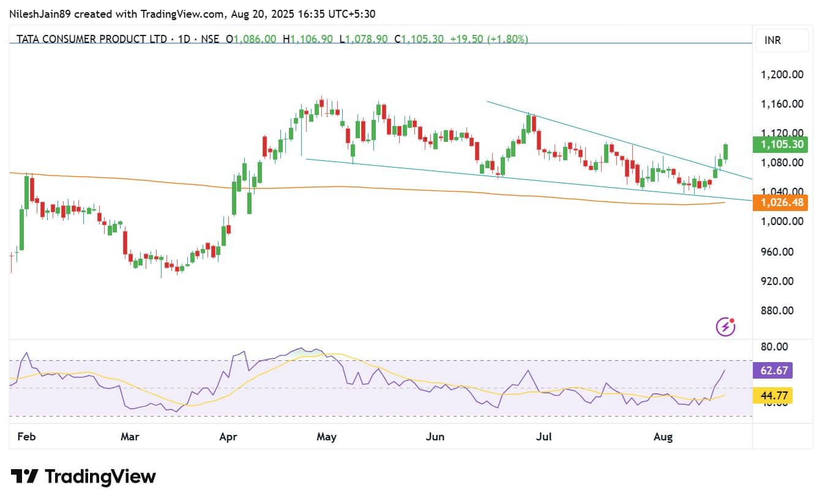The image size is (822, 504).
Task: Click the green 1,105.30 current price tag
Action: 780,144
